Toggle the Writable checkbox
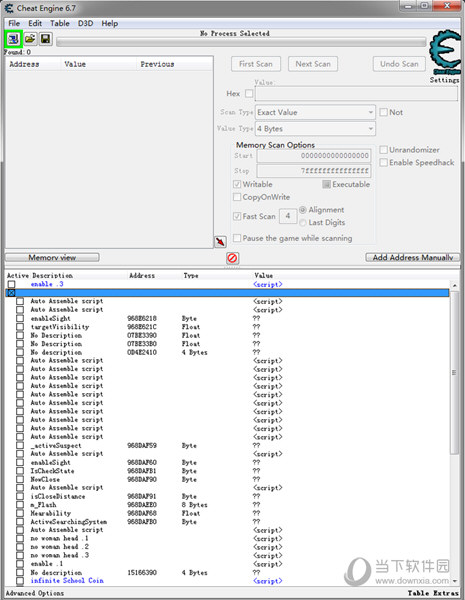 (237, 184)
